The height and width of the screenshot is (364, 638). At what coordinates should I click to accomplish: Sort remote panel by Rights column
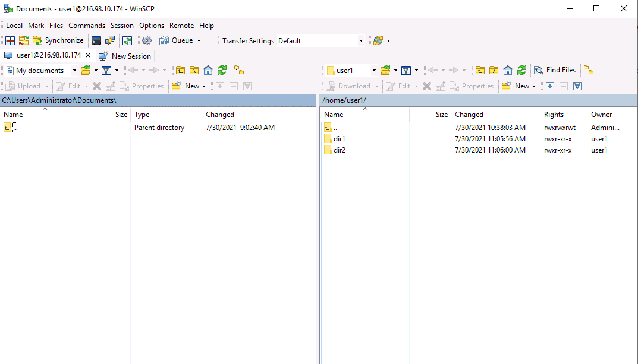tap(563, 115)
